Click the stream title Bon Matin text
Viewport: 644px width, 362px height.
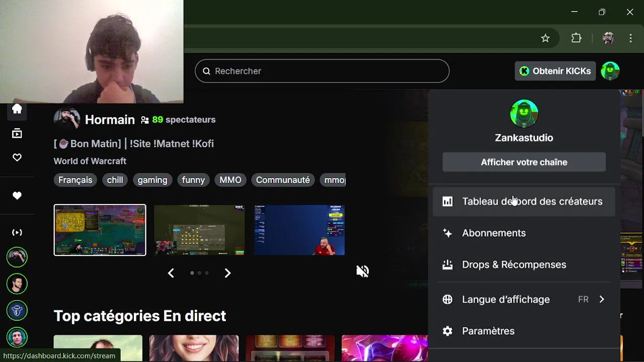(x=134, y=144)
